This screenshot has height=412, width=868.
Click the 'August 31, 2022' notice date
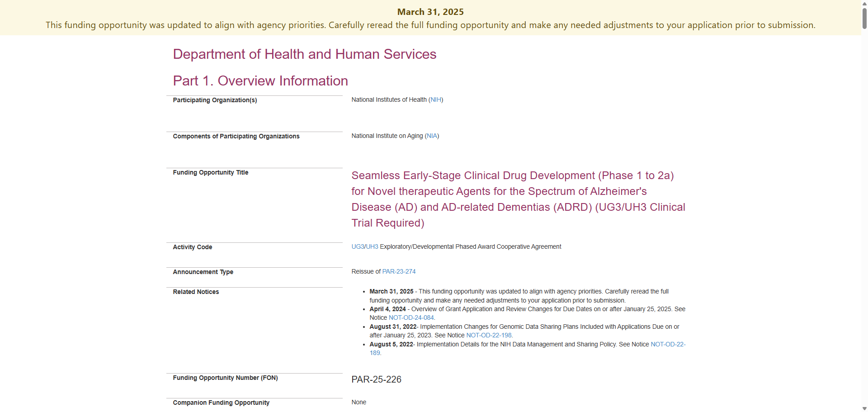(x=393, y=327)
